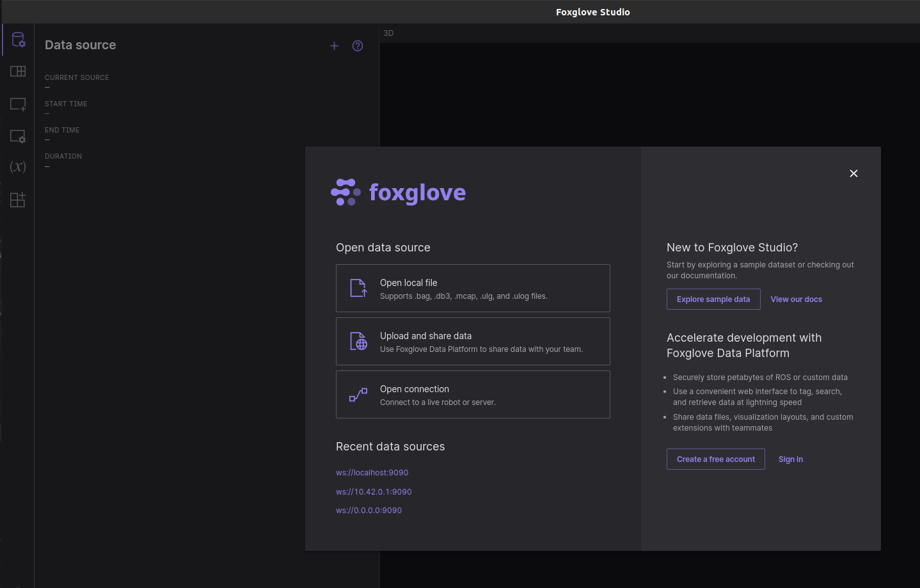Choose Open connection option
This screenshot has height=588, width=920.
tap(473, 395)
